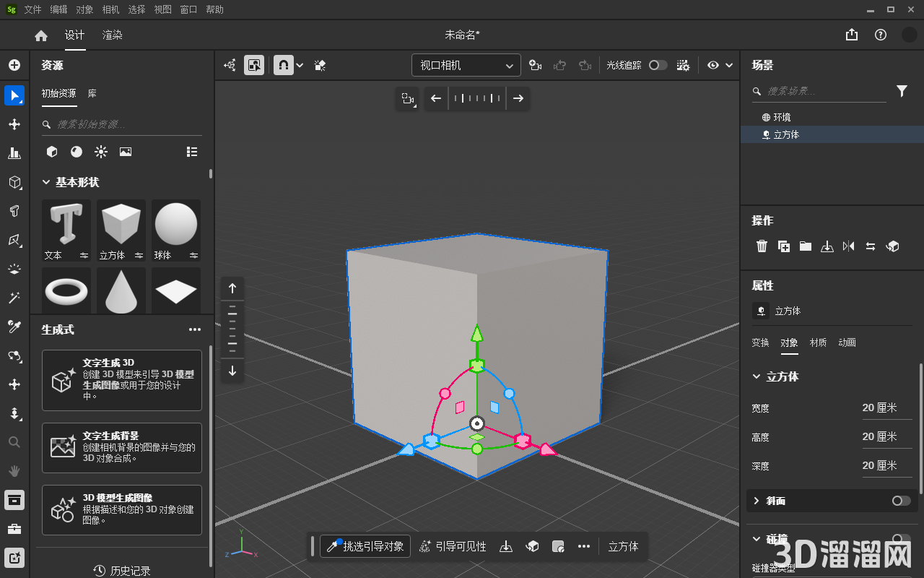Viewport: 924px width, 578px height.
Task: Enable the 斜面 bevel toggle
Action: (x=899, y=501)
